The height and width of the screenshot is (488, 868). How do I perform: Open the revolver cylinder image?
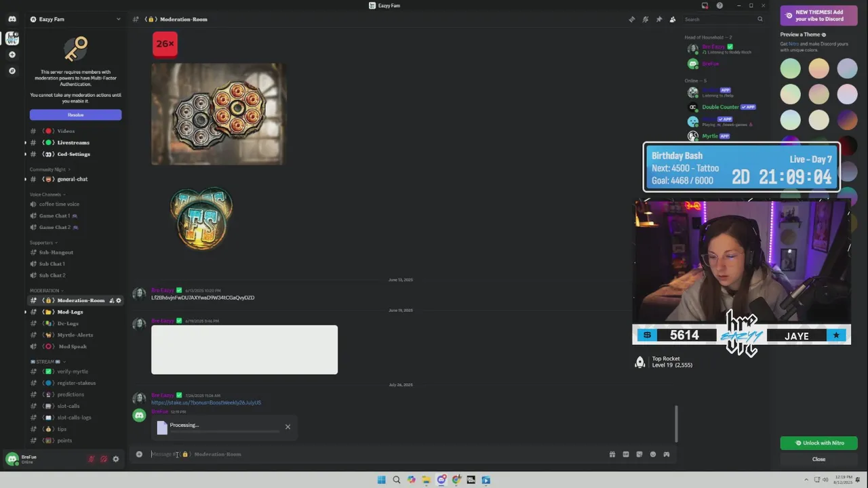coord(218,114)
